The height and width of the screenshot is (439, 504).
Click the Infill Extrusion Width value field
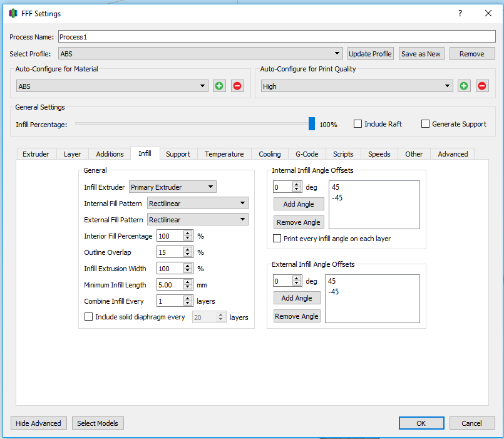point(170,269)
